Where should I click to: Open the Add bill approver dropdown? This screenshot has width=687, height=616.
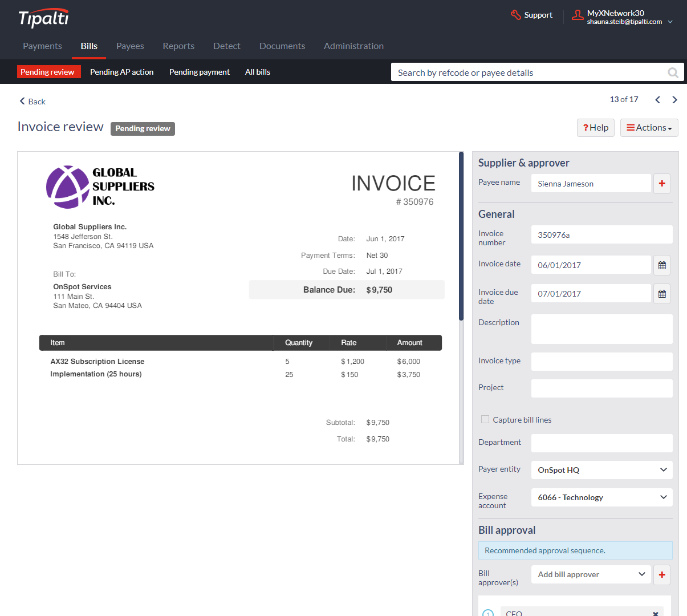(591, 574)
